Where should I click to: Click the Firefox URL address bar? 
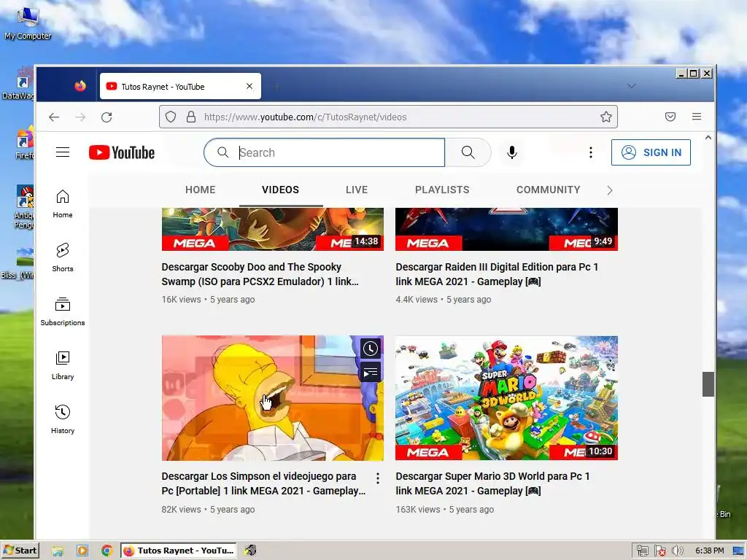point(388,117)
